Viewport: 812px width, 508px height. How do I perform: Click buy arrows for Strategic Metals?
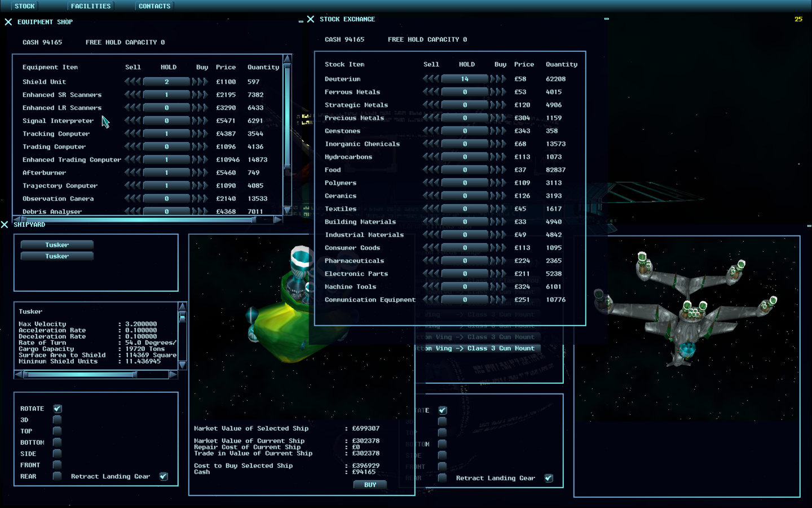tap(498, 105)
